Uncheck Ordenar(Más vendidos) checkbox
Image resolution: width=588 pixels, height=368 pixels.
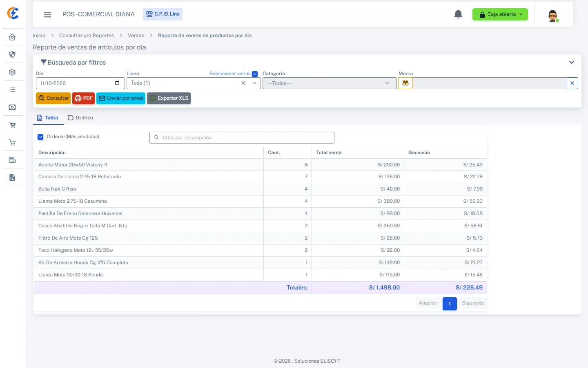point(40,137)
